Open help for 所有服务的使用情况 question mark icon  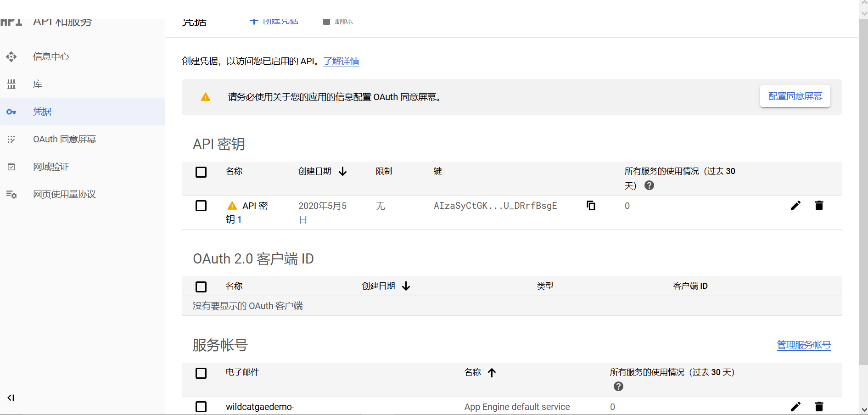[x=649, y=185]
